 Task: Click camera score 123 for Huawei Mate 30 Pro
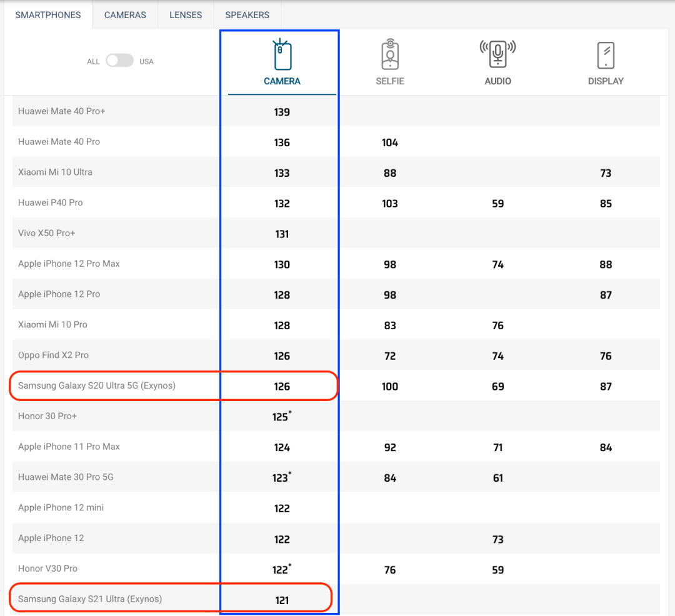tap(281, 477)
